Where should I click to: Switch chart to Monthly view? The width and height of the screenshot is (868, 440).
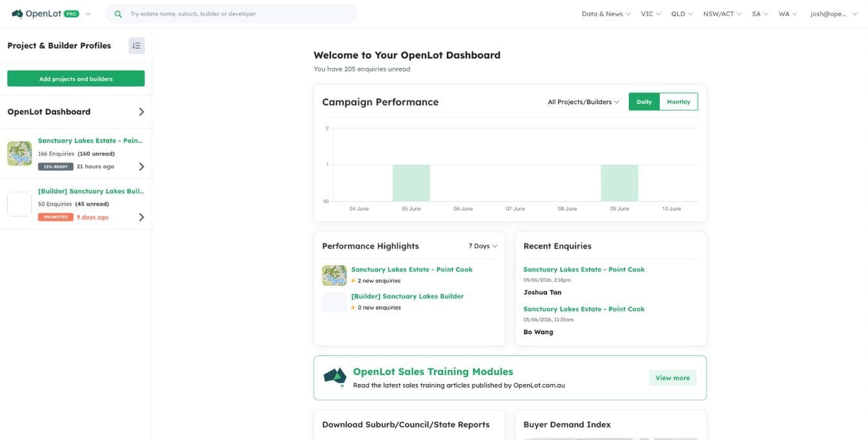click(x=678, y=101)
